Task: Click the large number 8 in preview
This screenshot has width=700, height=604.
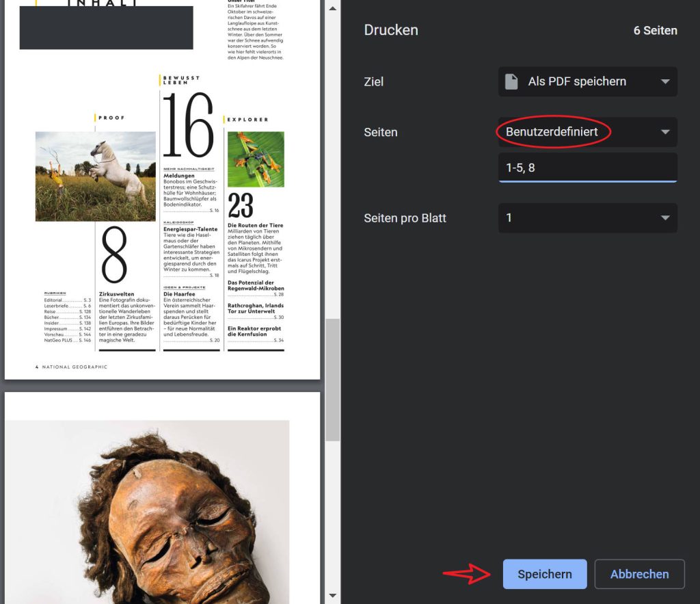Action: click(x=114, y=255)
